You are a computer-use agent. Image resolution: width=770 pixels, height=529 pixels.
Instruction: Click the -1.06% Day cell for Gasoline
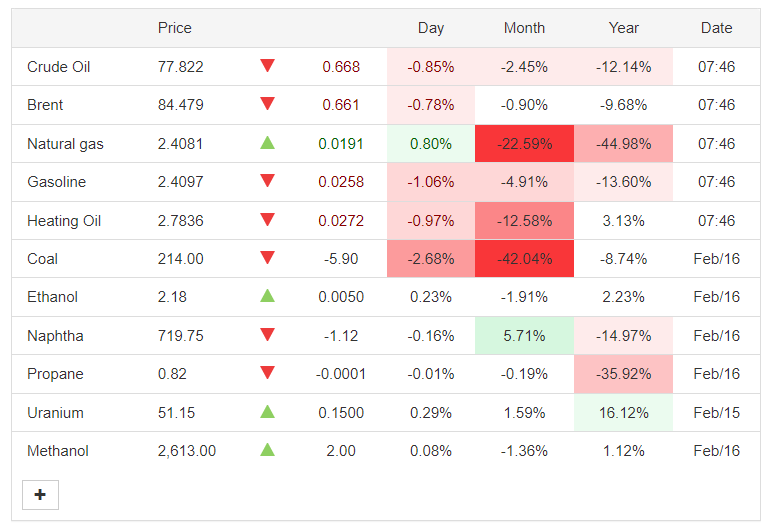(x=431, y=182)
